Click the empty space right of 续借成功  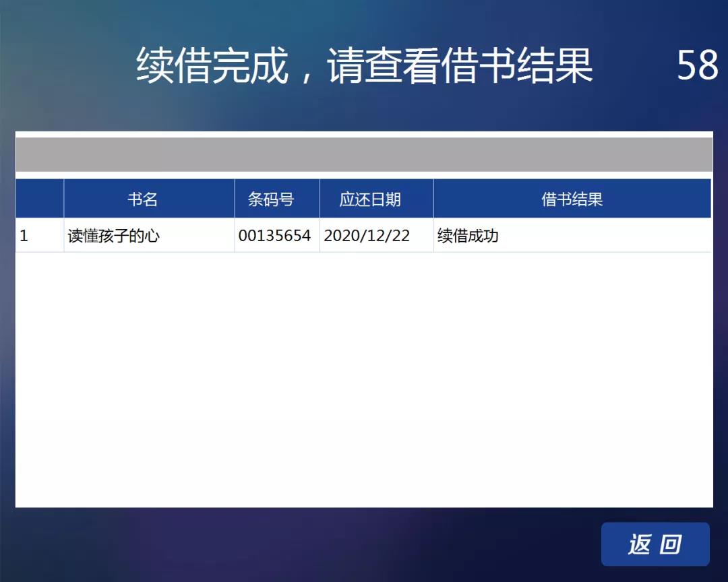(607, 236)
